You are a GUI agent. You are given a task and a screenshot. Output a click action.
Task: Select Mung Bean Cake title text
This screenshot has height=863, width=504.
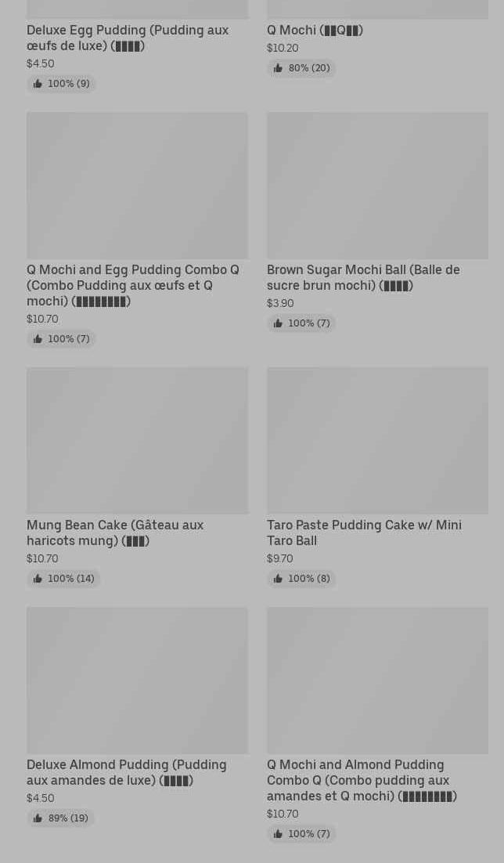pyautogui.click(x=115, y=533)
